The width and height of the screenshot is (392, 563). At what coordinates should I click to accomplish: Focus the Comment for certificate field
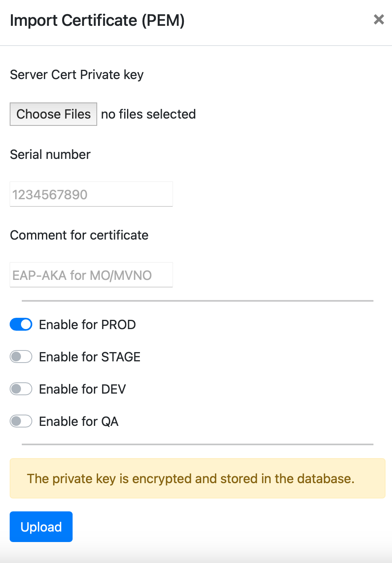click(x=91, y=275)
